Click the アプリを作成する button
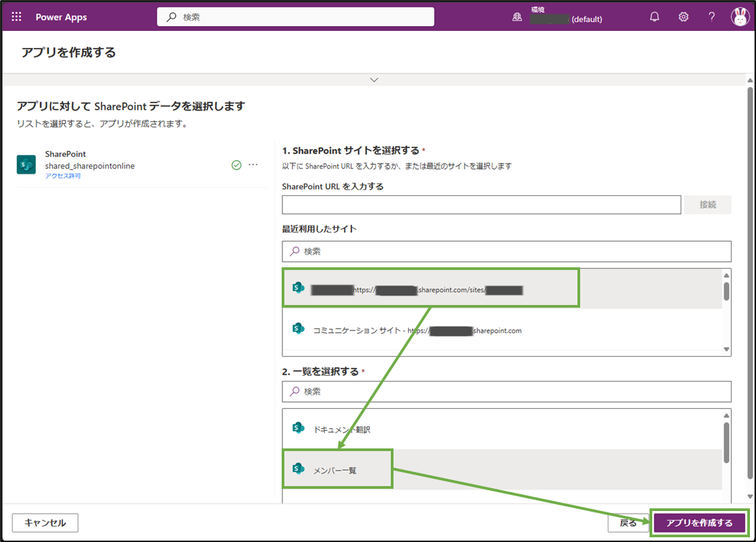 click(x=699, y=522)
